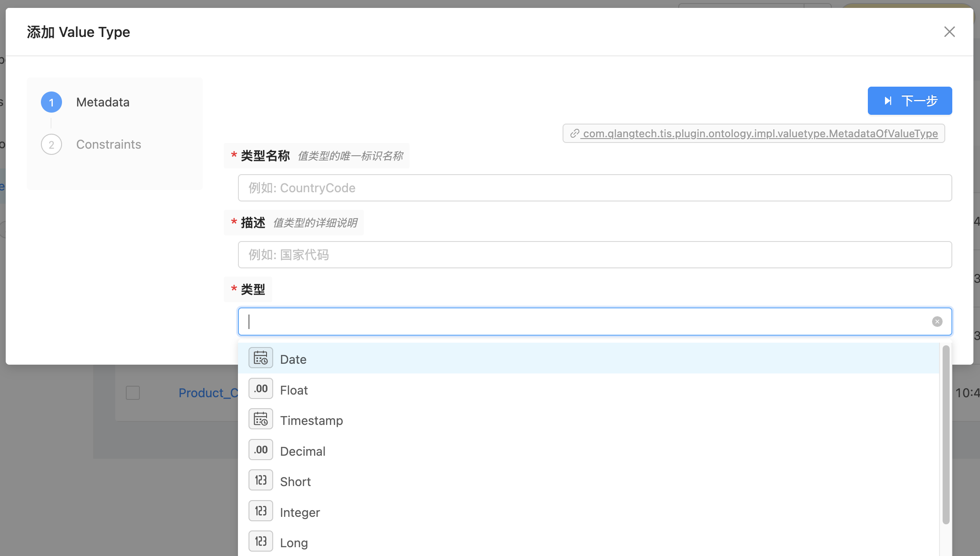Choose Float from the type list
The width and height of the screenshot is (980, 556).
point(589,390)
